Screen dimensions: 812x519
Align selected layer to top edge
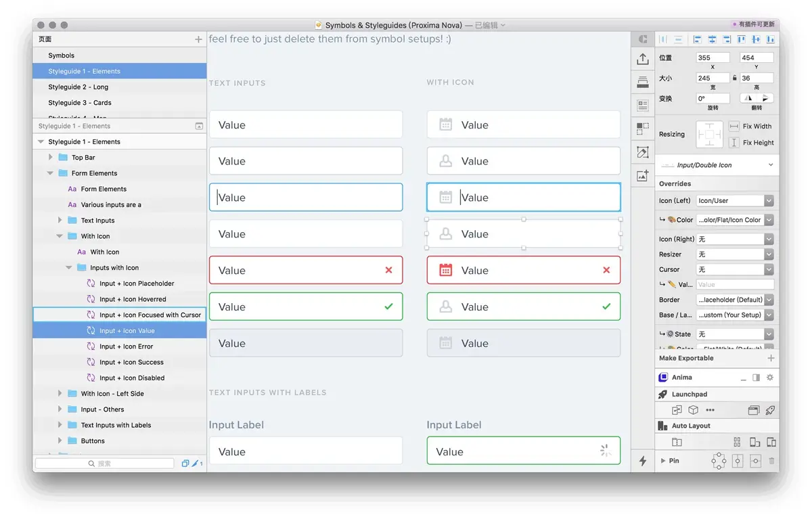coord(742,40)
